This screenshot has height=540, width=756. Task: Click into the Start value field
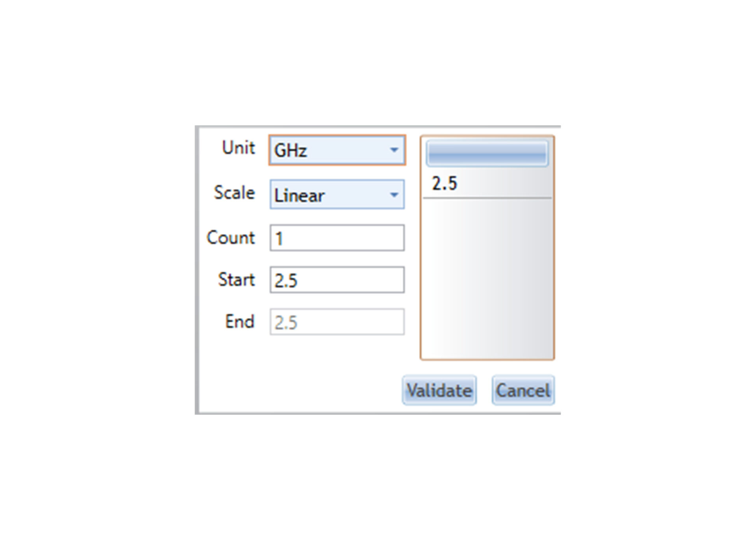point(337,280)
